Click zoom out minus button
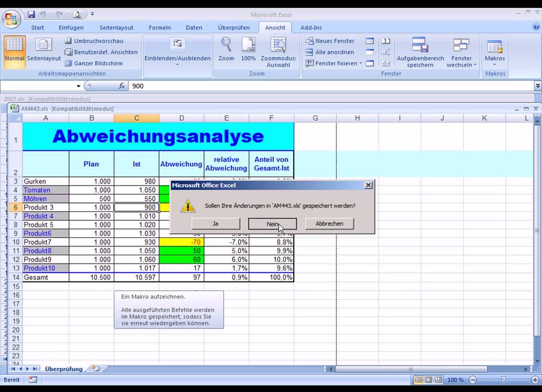The width and height of the screenshot is (542, 392). (472, 379)
